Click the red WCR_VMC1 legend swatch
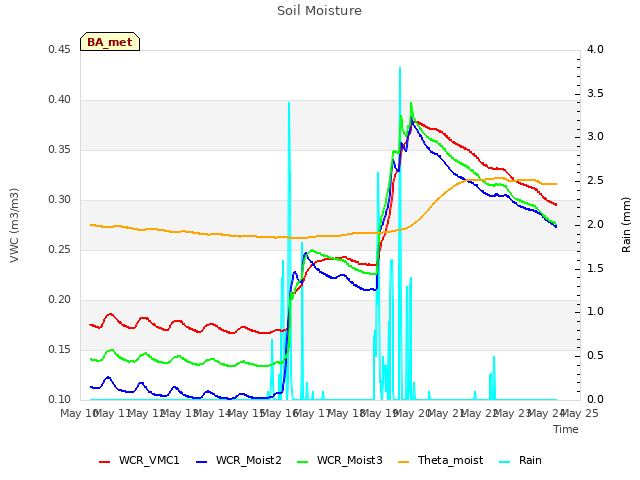Image resolution: width=640 pixels, height=480 pixels. coord(104,462)
